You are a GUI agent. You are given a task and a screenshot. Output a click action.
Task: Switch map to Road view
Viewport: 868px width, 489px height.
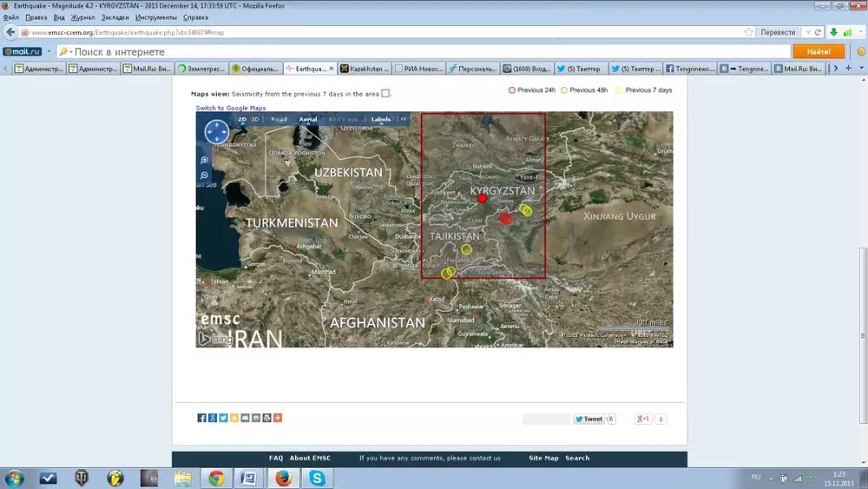click(x=279, y=119)
